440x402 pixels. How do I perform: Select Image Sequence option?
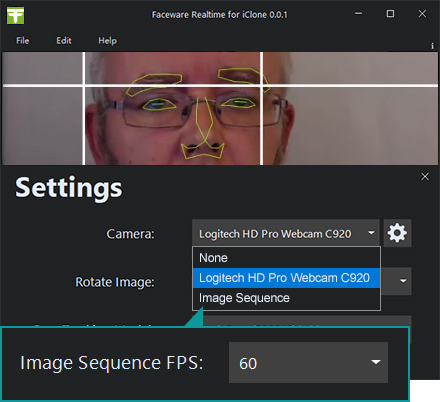pos(286,298)
